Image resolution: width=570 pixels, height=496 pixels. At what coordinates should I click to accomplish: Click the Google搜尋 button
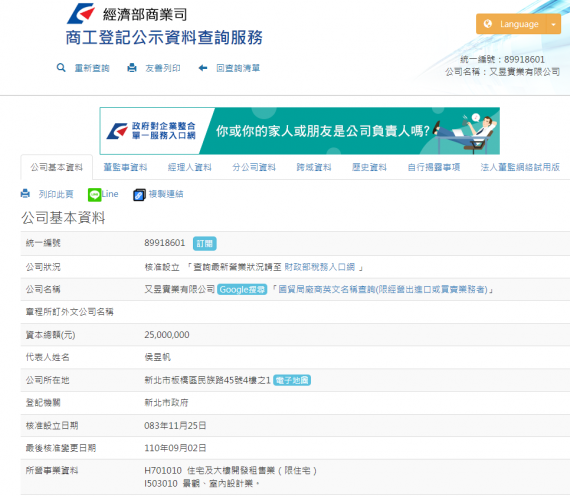tap(242, 289)
